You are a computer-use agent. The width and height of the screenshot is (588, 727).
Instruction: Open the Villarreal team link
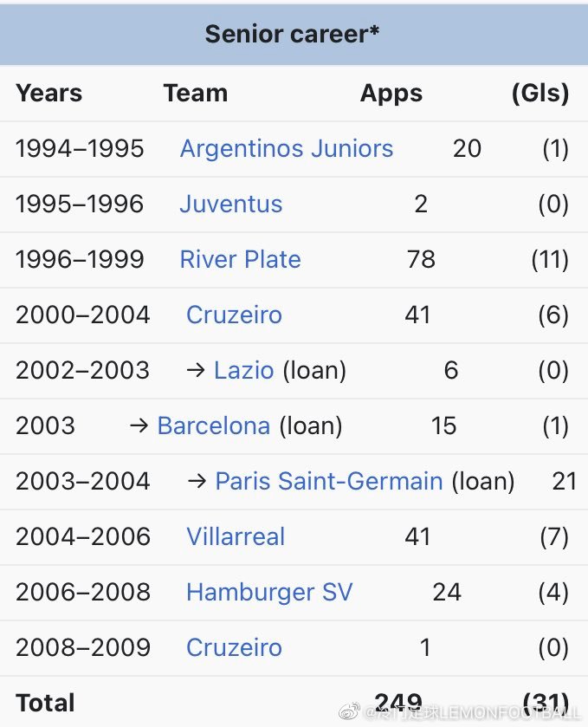tap(236, 536)
